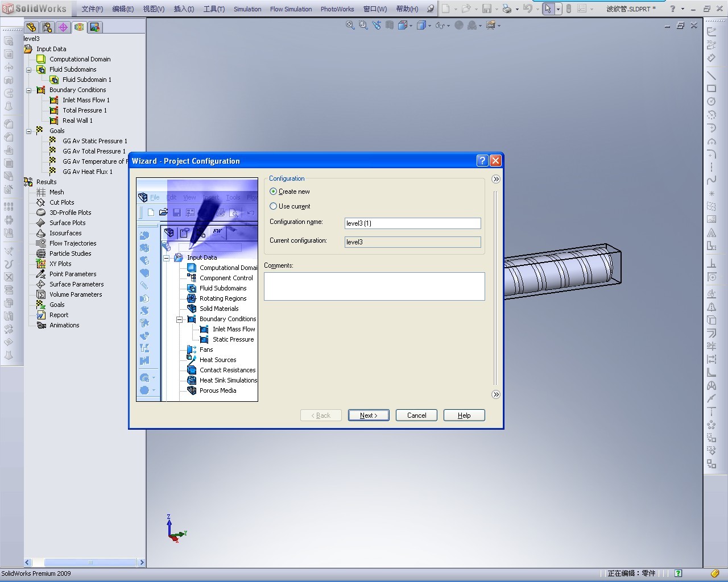This screenshot has height=582, width=728.
Task: Click the Line sketch tool in right toolbar
Action: pyautogui.click(x=712, y=76)
